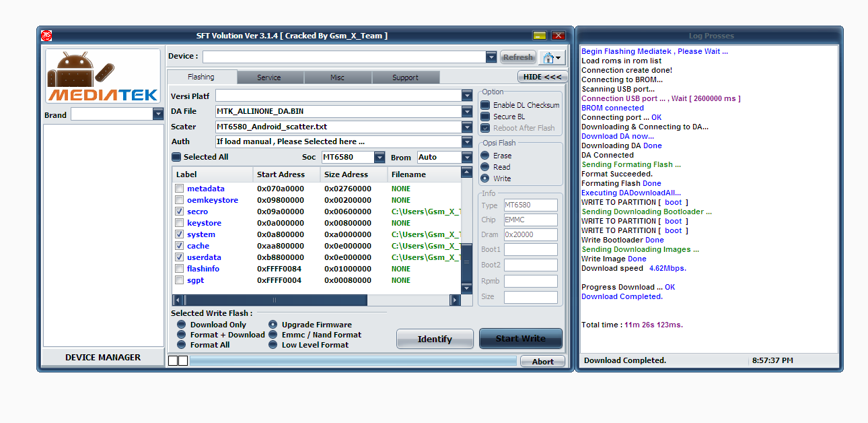Toggle the Selected All checkbox
Viewport: 868px width, 423px height.
[x=176, y=157]
